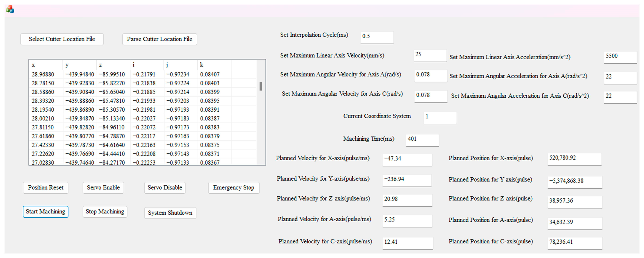Focus the Set Interpolation Cycle input field
The width and height of the screenshot is (644, 258).
[x=377, y=37]
